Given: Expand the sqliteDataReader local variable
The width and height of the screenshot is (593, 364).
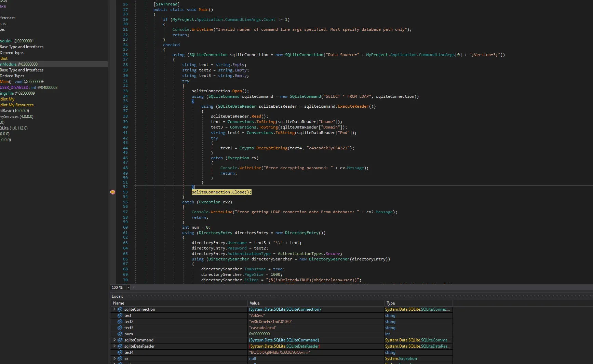Looking at the screenshot, I should pyautogui.click(x=114, y=346).
